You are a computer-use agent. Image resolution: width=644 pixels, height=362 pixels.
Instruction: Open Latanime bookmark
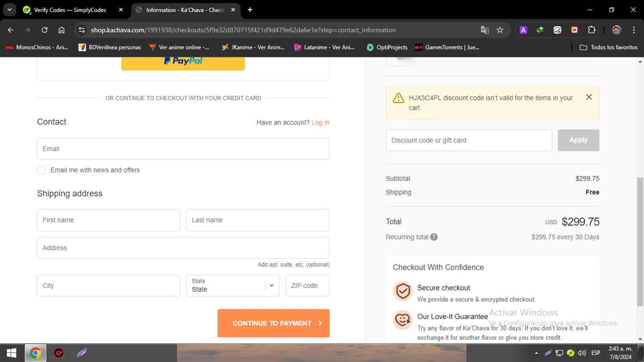(325, 47)
